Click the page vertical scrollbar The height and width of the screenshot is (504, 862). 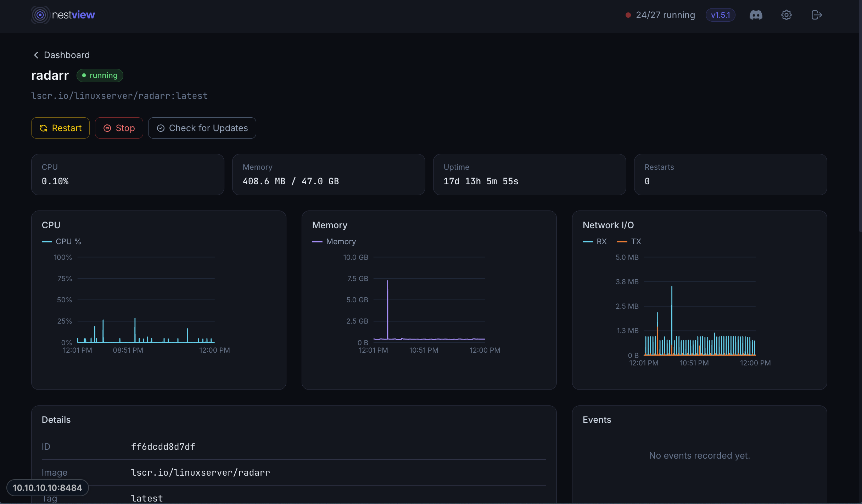(860, 117)
